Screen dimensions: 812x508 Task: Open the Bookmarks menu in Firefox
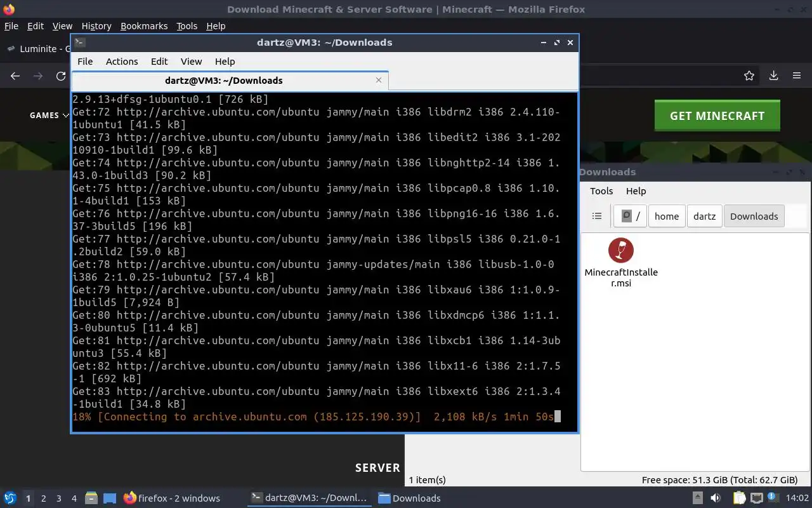144,26
